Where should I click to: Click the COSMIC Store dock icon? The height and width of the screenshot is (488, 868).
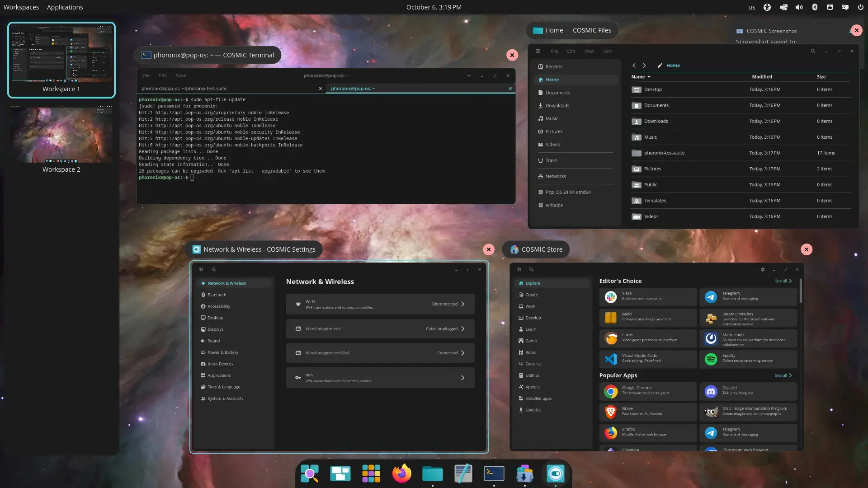(524, 474)
